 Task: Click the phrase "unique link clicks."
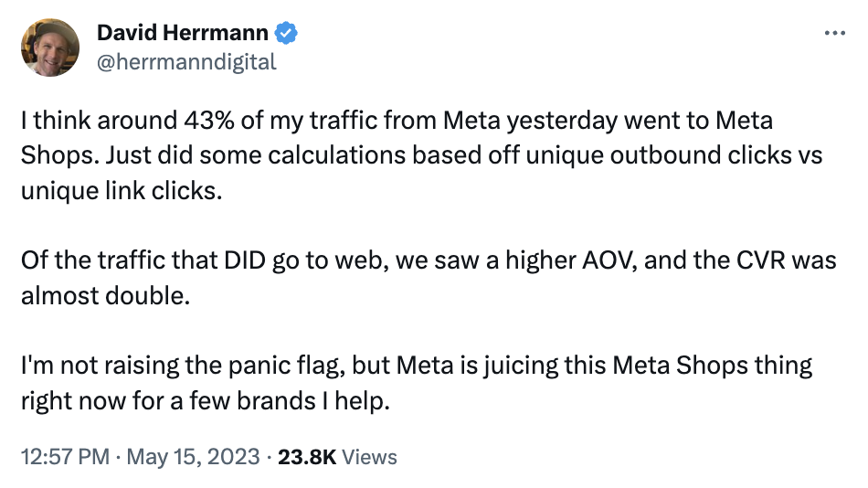point(122,191)
